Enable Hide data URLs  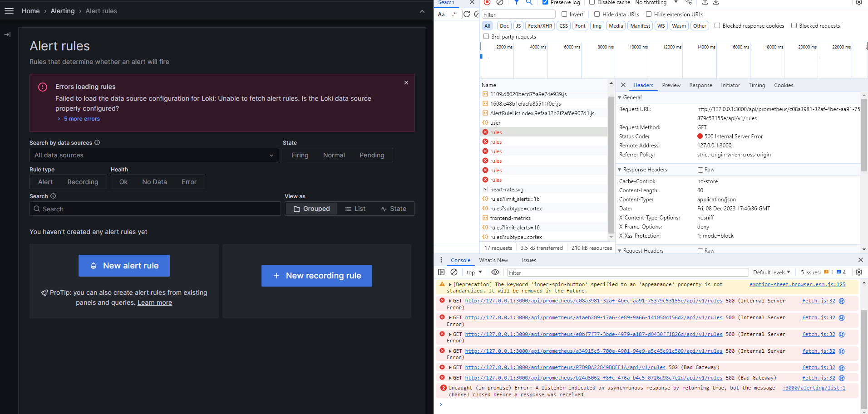(597, 14)
